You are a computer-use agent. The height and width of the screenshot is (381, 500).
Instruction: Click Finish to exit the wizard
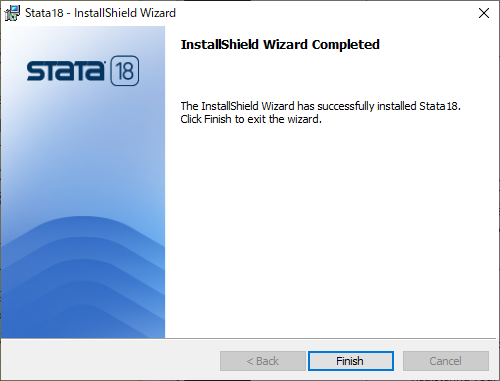point(351,361)
